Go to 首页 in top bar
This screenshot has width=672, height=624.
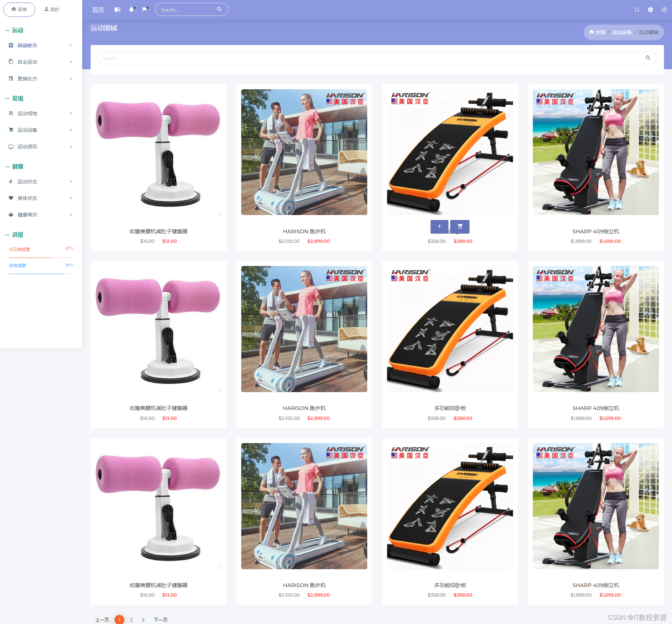click(x=98, y=10)
